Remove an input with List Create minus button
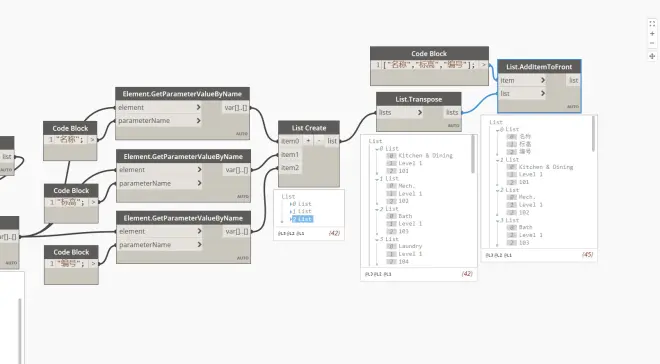 point(319,141)
